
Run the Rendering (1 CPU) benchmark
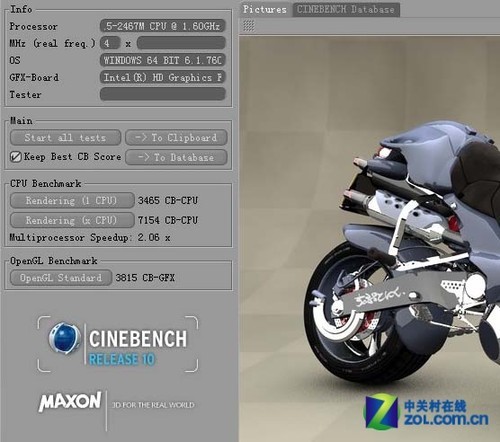click(x=72, y=201)
